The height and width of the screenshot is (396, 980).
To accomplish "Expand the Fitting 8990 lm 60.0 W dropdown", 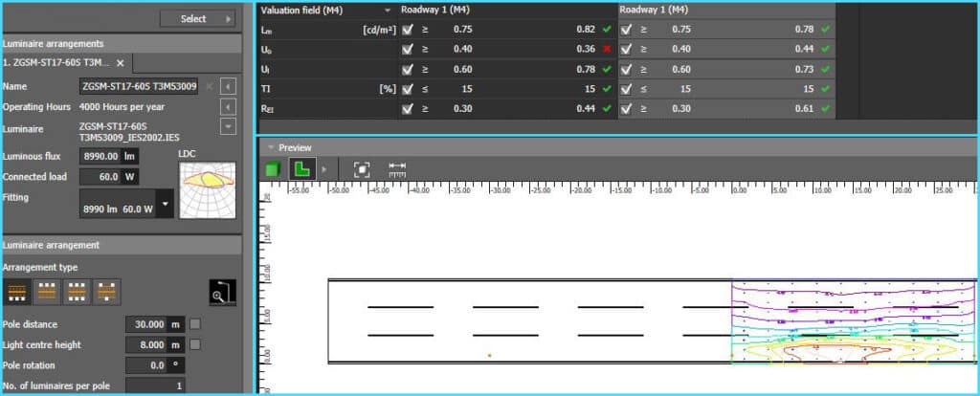I will (166, 204).
